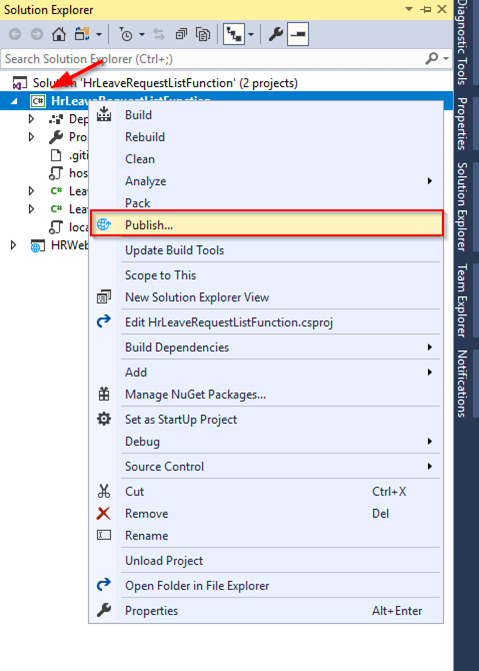Click the Switch Views solution folder icon

point(82,34)
